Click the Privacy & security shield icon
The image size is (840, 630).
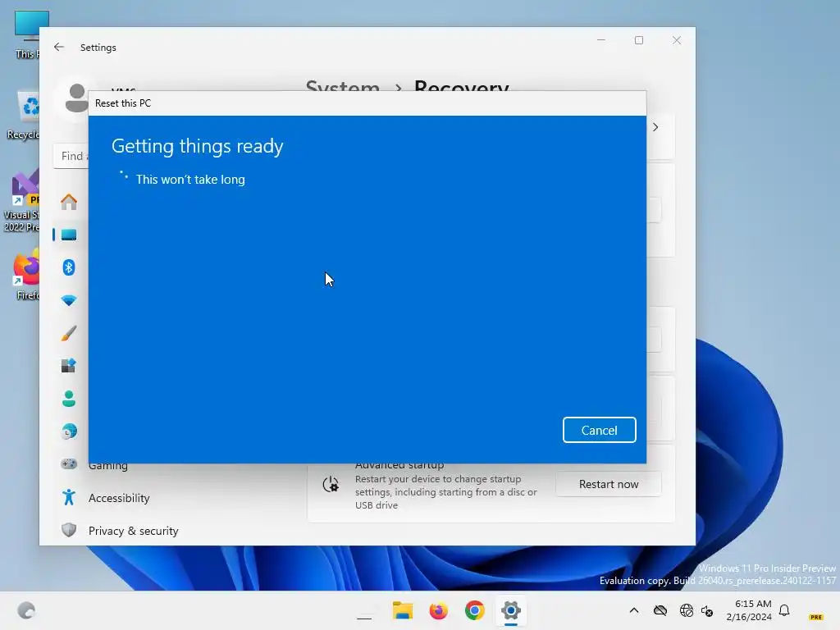coord(69,530)
